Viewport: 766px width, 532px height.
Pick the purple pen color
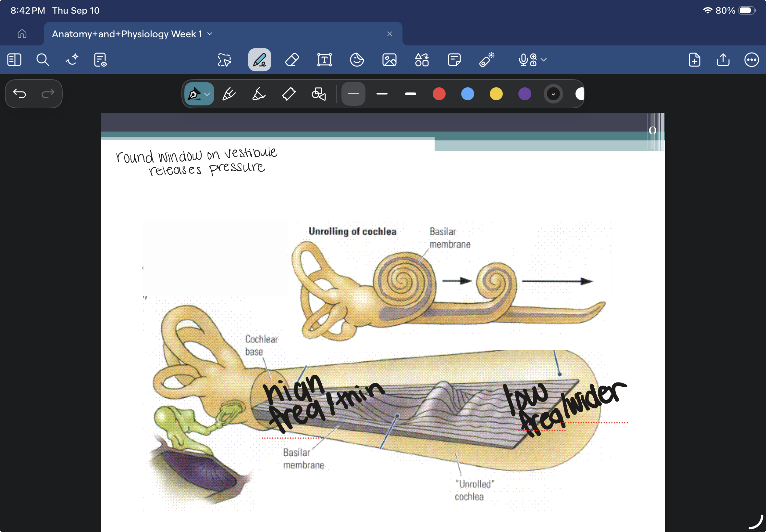525,94
